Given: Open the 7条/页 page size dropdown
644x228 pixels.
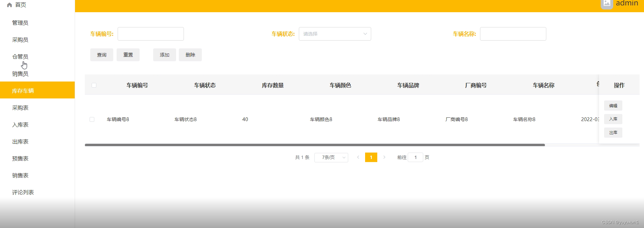Looking at the screenshot, I should [331, 158].
